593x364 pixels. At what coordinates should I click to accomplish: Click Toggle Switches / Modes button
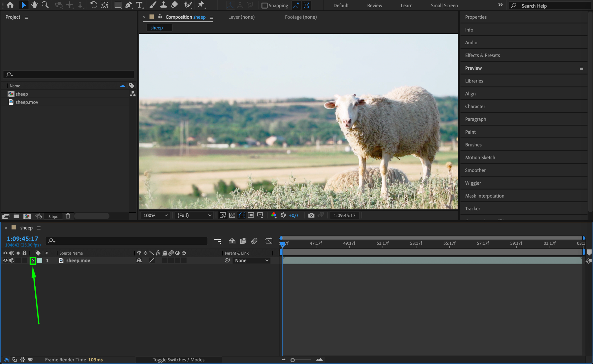(x=178, y=360)
